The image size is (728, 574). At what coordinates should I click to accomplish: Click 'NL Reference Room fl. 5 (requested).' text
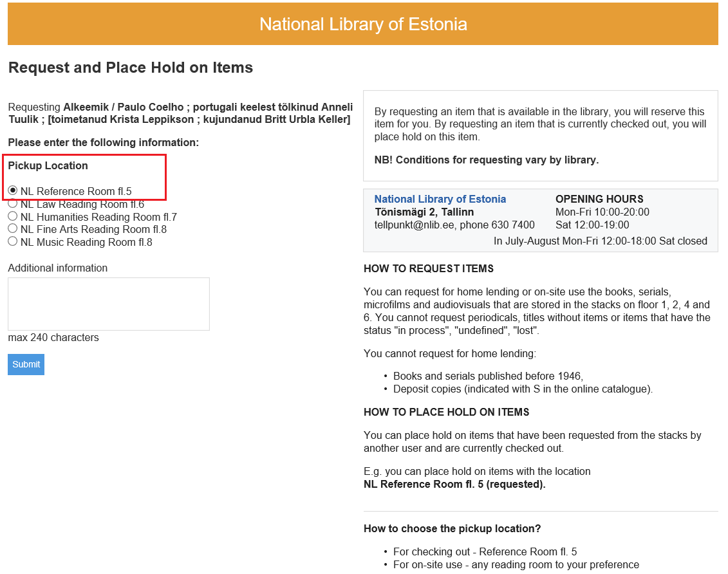[x=454, y=485]
